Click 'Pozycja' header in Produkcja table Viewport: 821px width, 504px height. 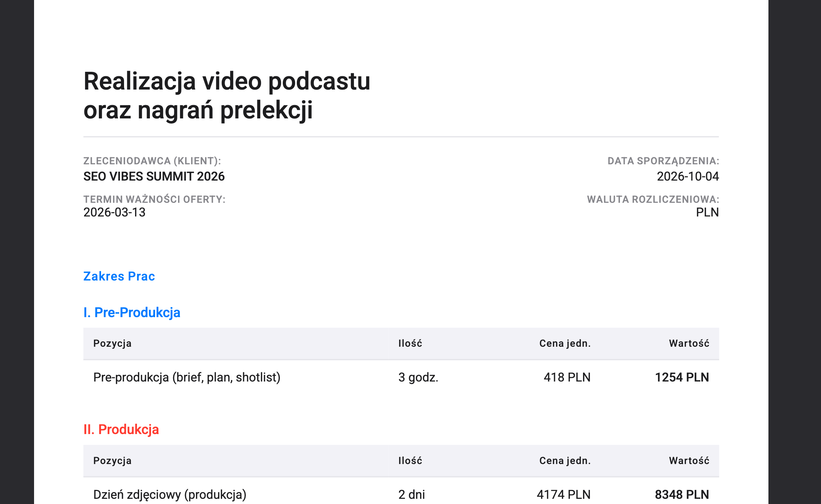pyautogui.click(x=113, y=461)
